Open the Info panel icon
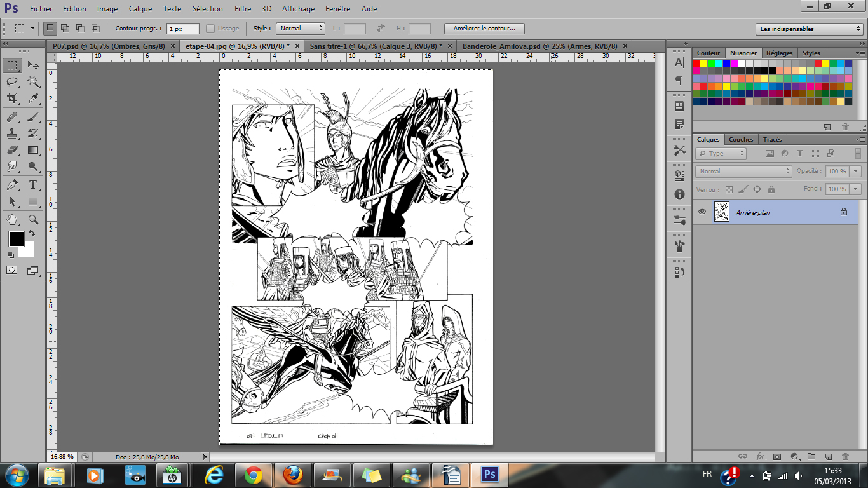Screen dimensions: 868x488 pyautogui.click(x=679, y=194)
